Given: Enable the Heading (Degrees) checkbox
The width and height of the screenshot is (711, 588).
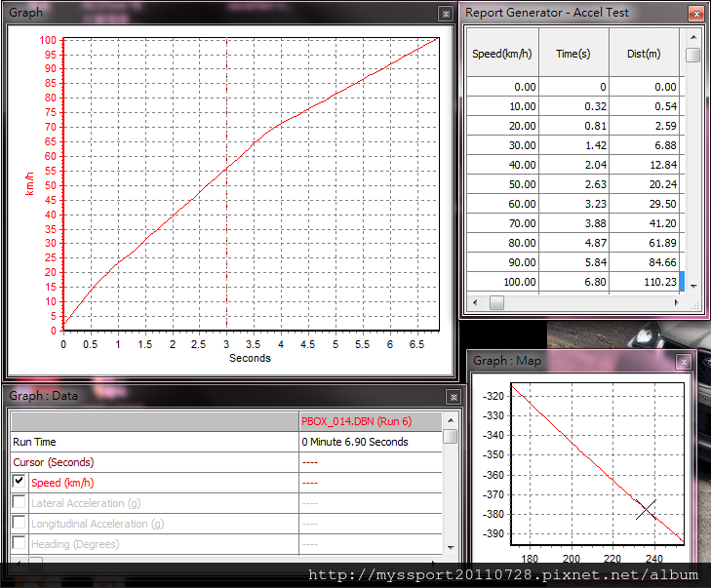Looking at the screenshot, I should click(20, 542).
